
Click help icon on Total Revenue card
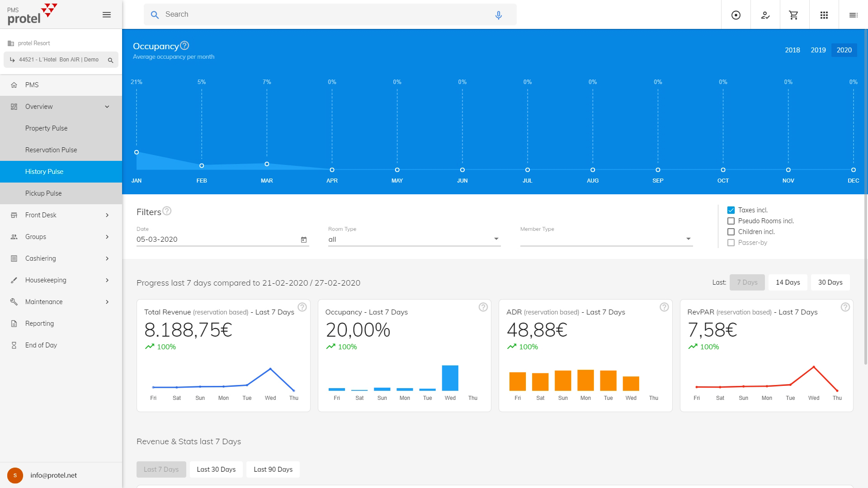click(302, 307)
